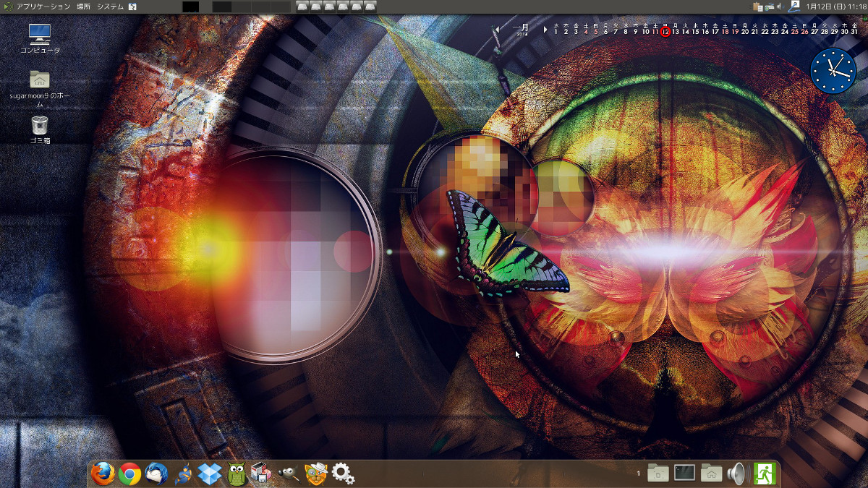
Task: Click the tray icon left of the date
Action: (x=793, y=7)
